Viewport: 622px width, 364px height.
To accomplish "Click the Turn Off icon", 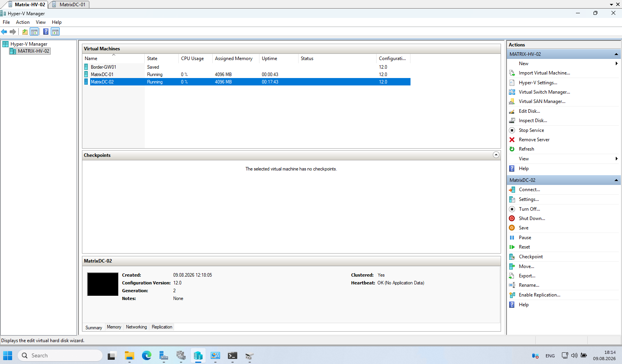I will tap(512, 209).
